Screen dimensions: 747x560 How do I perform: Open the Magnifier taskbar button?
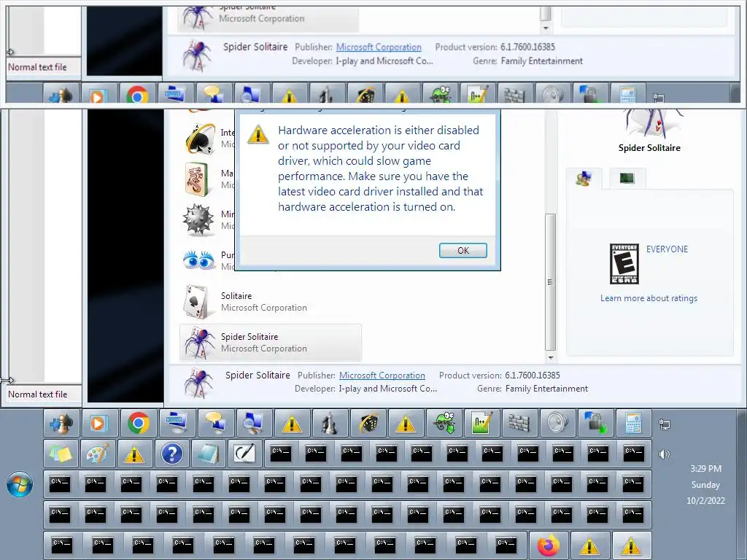tap(253, 423)
